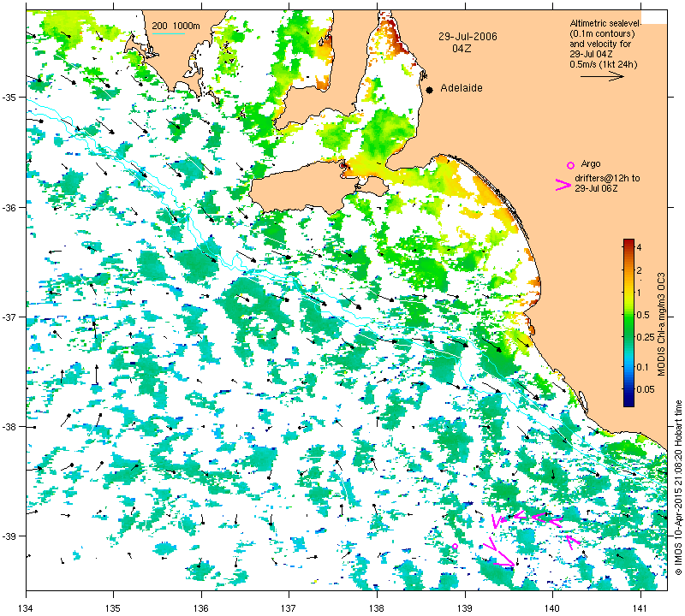Screen dimensions: 685x616
Task: Click the colorbar tick label "4"
Action: 639,247
